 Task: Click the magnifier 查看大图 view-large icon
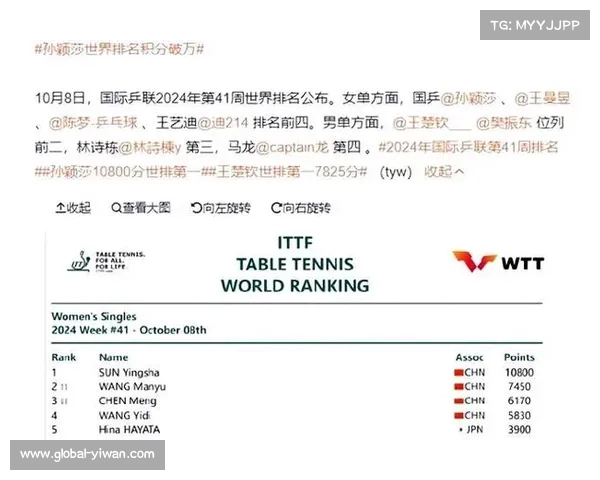(x=116, y=208)
